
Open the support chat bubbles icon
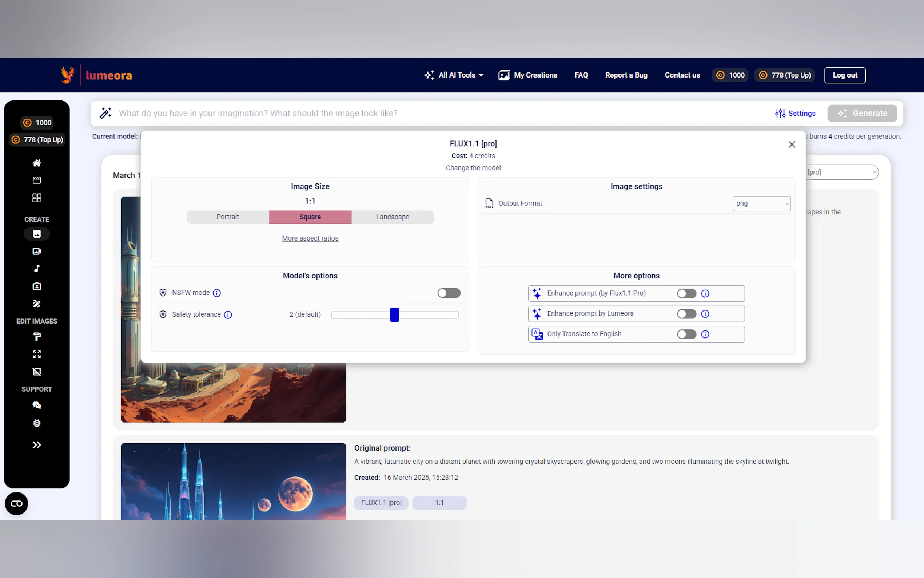tap(37, 405)
